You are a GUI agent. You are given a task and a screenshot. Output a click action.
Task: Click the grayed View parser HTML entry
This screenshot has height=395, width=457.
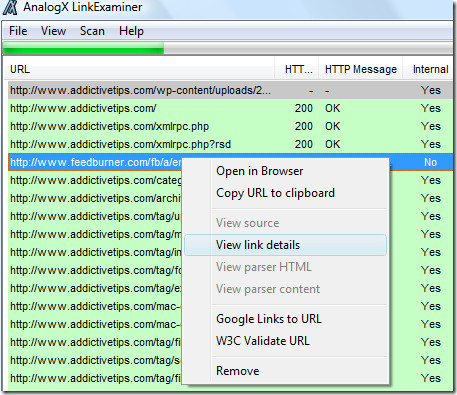point(286,267)
